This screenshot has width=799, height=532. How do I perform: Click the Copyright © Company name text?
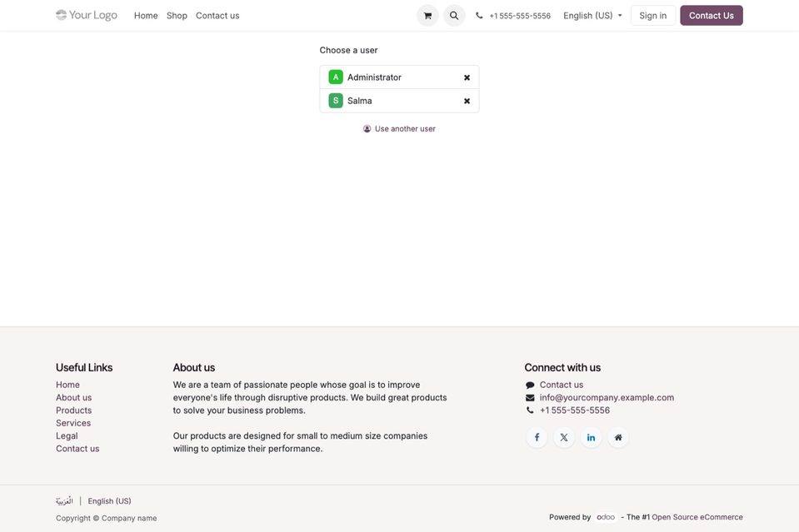tap(107, 518)
